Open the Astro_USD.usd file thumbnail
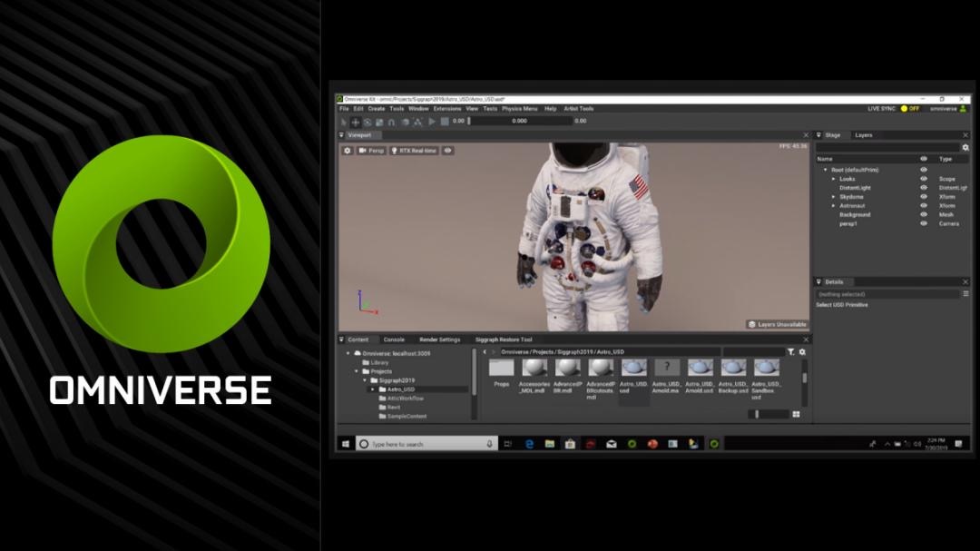Screen dimensions: 980x551 click(632, 370)
